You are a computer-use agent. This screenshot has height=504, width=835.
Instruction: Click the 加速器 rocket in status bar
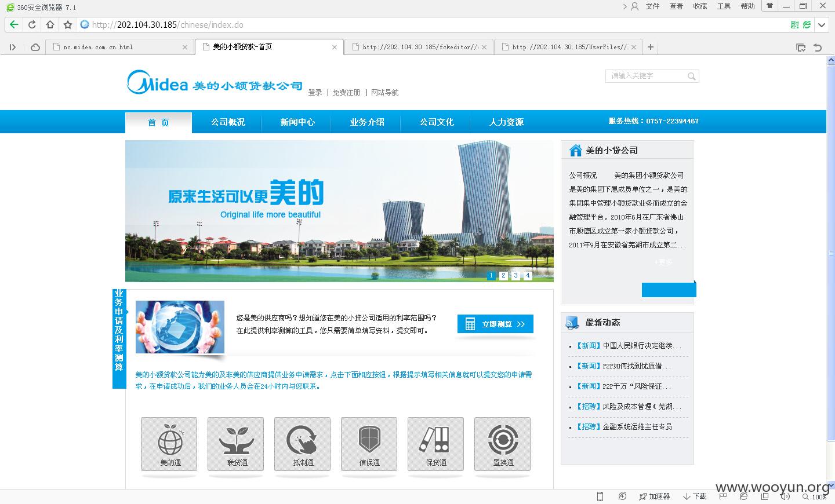(x=654, y=496)
